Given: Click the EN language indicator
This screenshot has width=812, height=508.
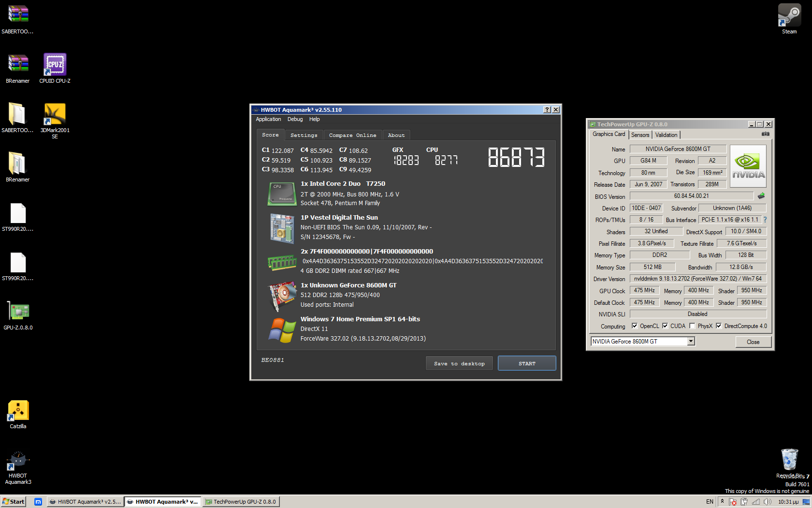Looking at the screenshot, I should pyautogui.click(x=710, y=502).
